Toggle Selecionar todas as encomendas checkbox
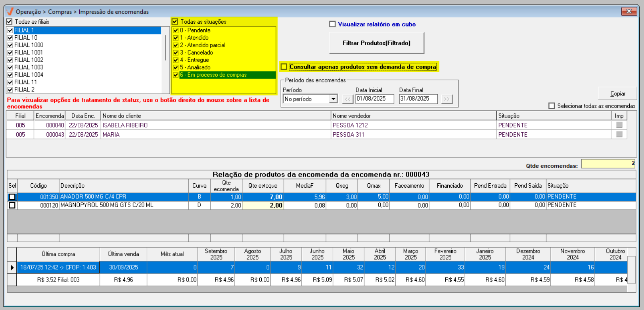This screenshot has width=644, height=310. [x=552, y=106]
